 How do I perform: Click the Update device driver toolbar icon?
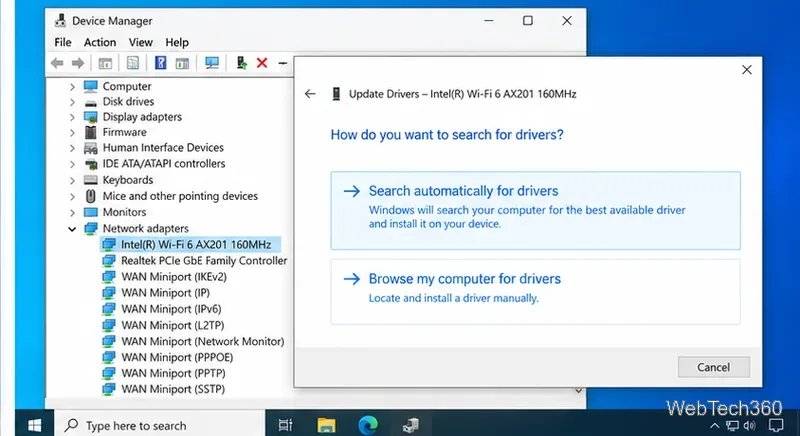(x=241, y=63)
